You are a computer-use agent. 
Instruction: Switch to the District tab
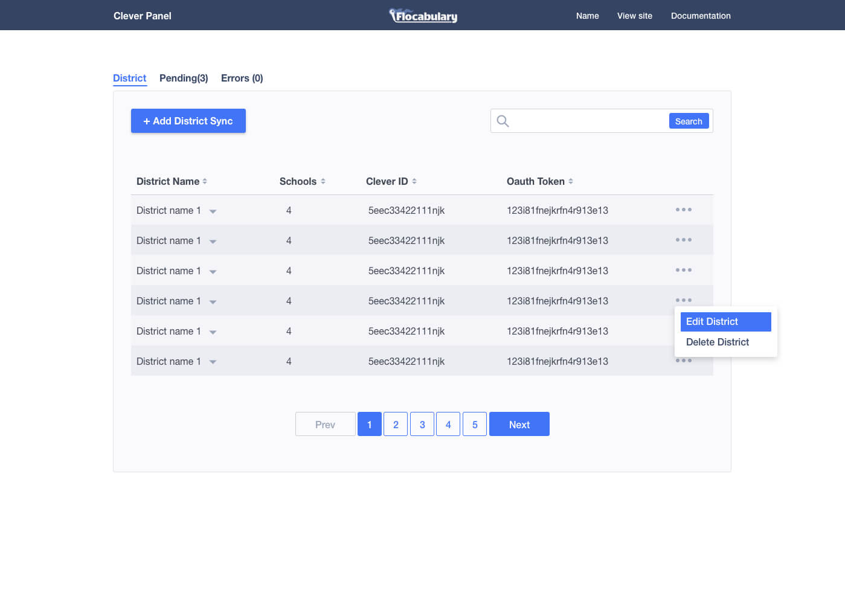[x=130, y=78]
